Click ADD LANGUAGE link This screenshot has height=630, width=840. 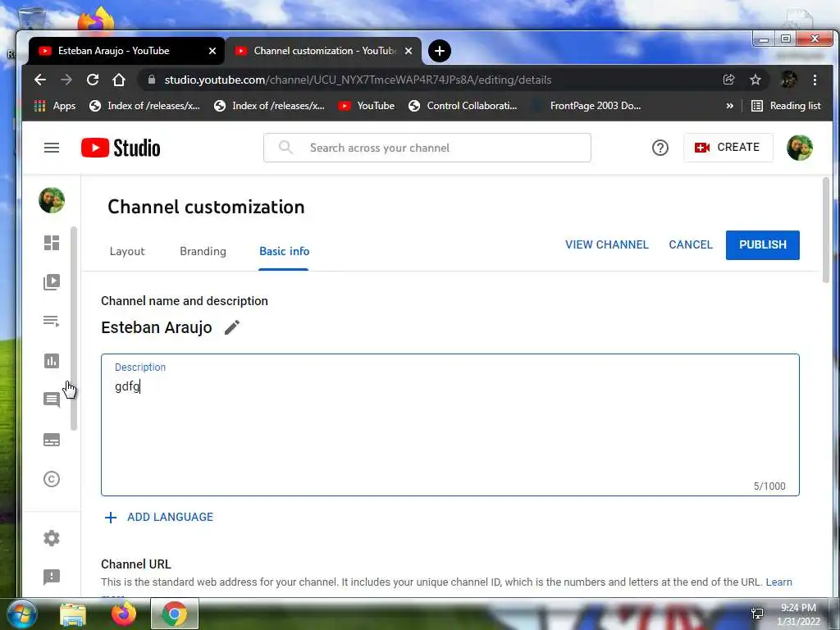159,517
